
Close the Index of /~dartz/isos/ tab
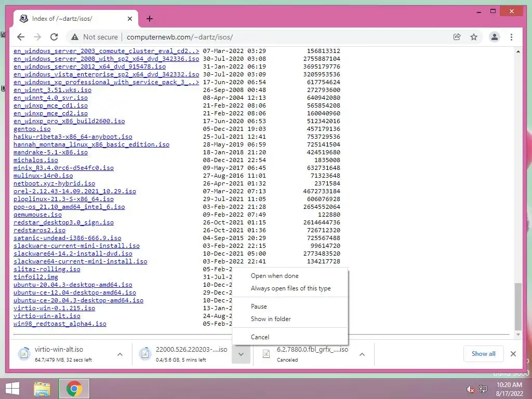pos(129,19)
